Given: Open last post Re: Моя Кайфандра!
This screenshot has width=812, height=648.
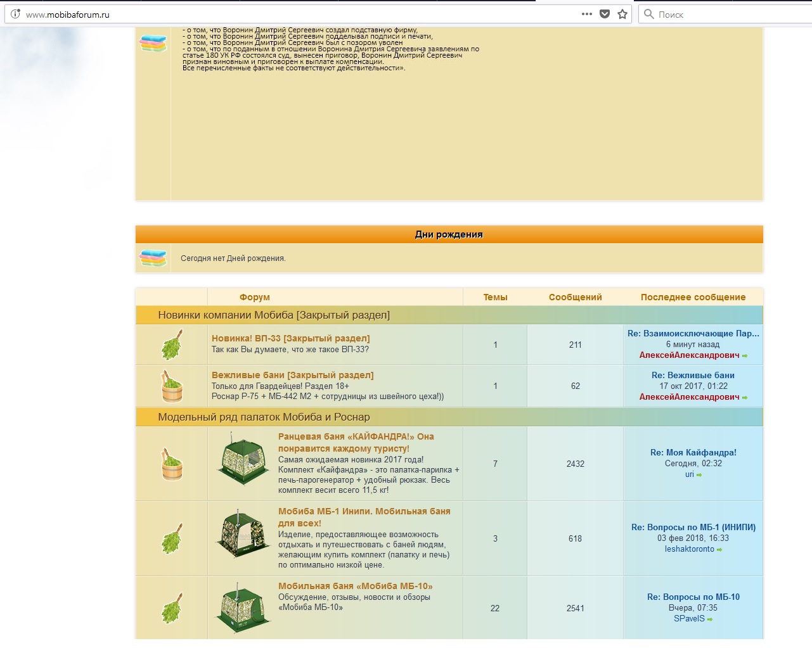Looking at the screenshot, I should tap(693, 452).
